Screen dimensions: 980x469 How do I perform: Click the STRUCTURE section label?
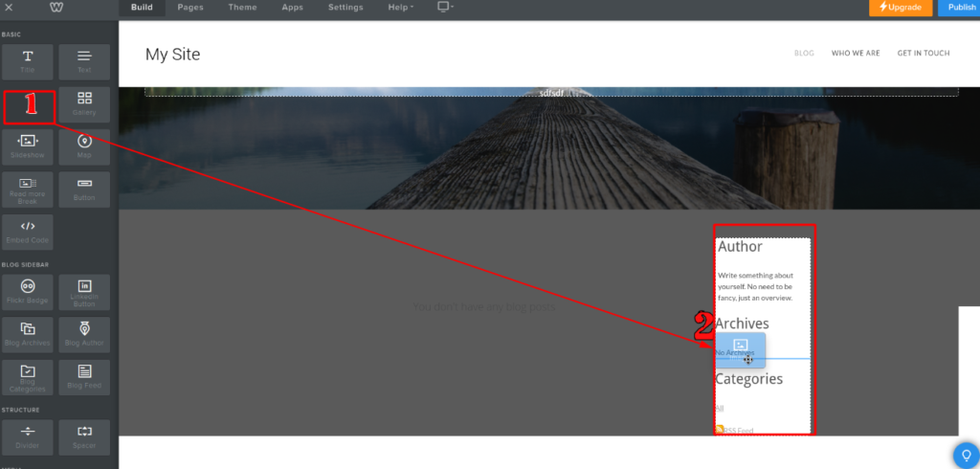21,411
